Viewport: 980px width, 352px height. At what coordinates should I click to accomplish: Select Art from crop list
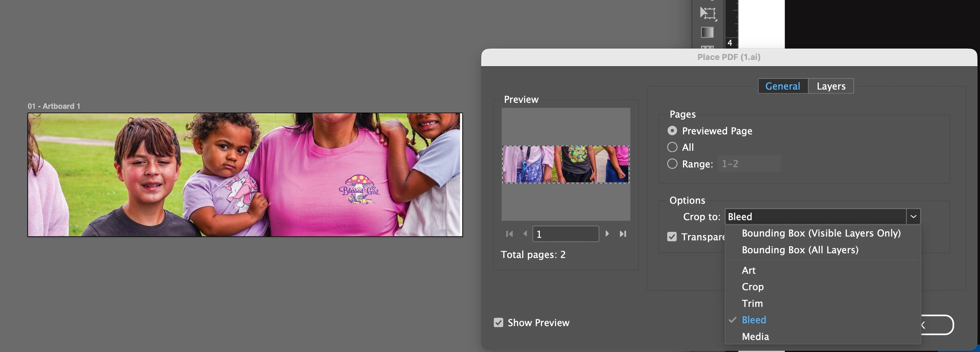click(748, 270)
